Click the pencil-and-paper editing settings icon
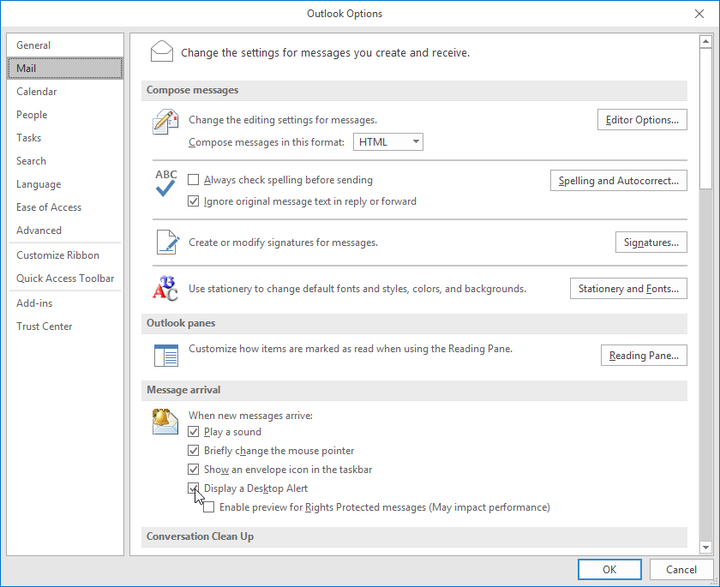This screenshot has width=720, height=587. coord(165,122)
